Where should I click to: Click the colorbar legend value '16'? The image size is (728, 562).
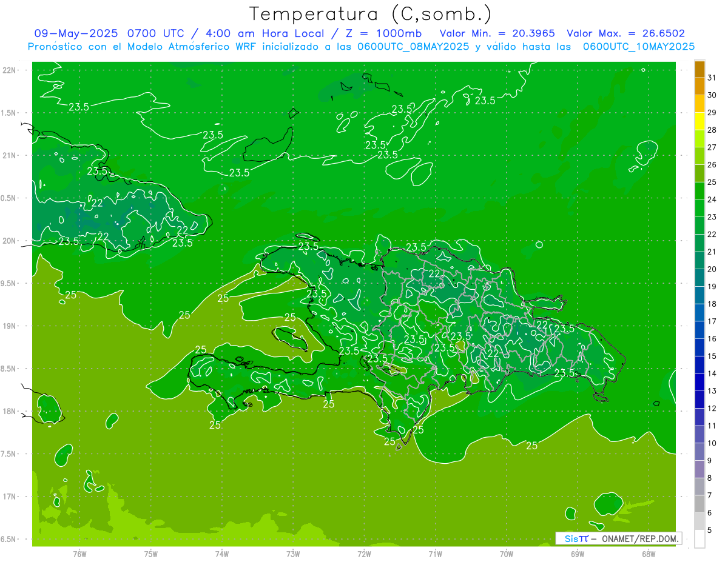pos(712,339)
